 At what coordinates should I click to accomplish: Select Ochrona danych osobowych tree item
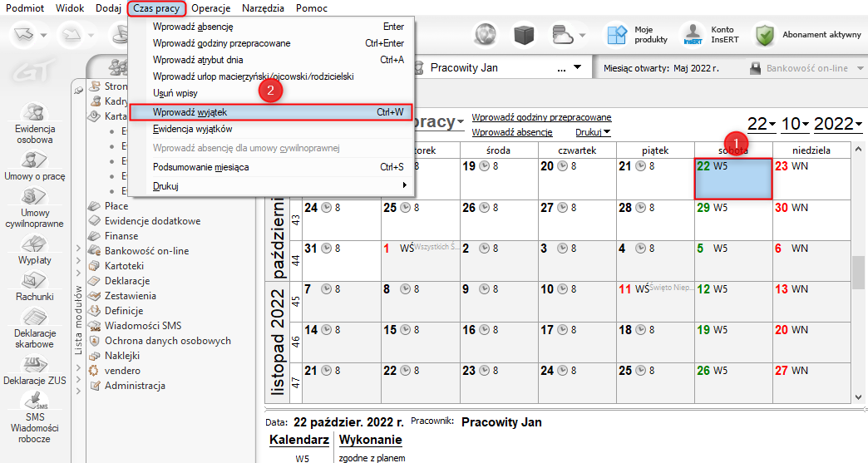point(168,340)
